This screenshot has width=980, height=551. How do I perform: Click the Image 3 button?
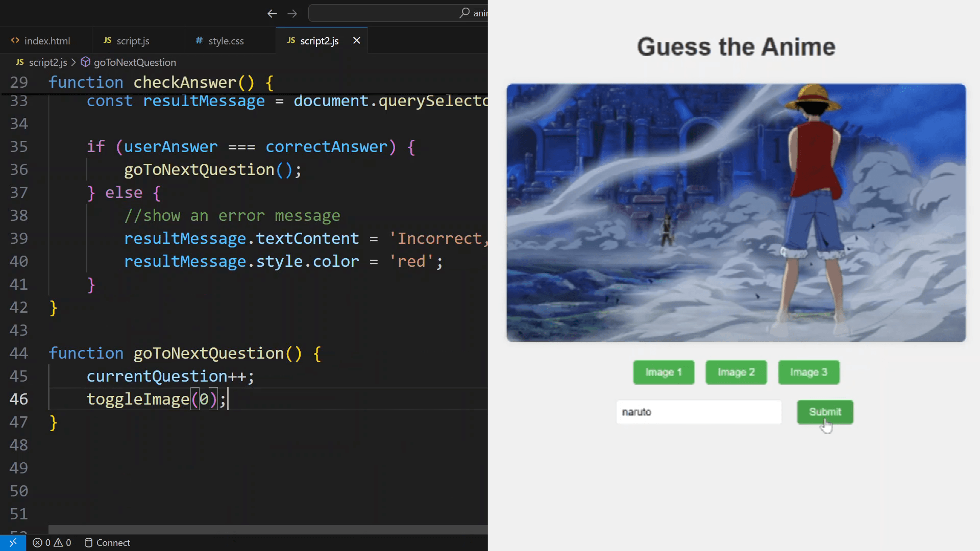tap(808, 372)
